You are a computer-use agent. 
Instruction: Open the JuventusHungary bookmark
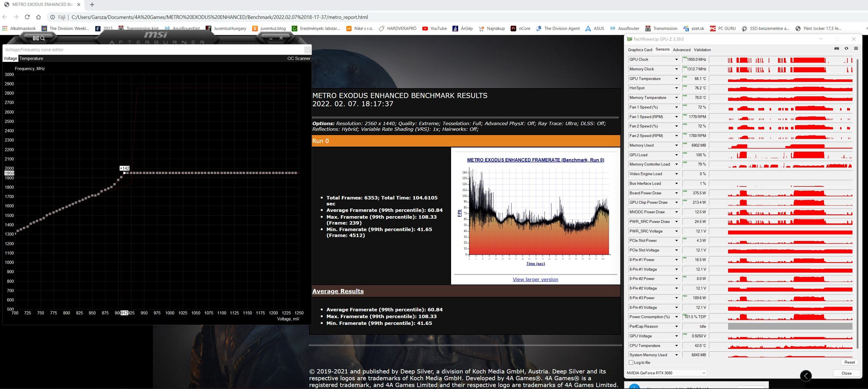pyautogui.click(x=226, y=28)
